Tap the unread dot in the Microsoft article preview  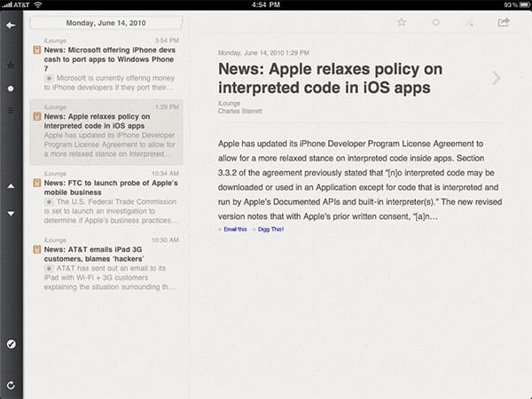pos(49,78)
